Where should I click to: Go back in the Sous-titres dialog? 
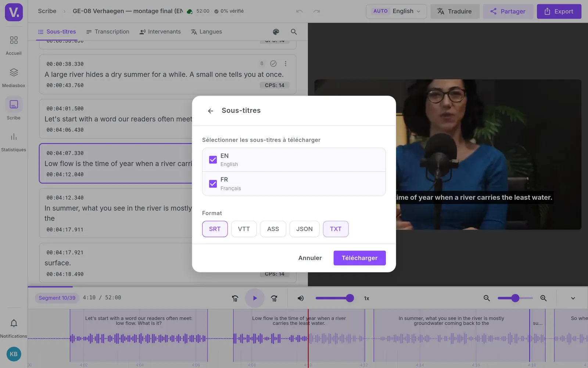click(211, 111)
